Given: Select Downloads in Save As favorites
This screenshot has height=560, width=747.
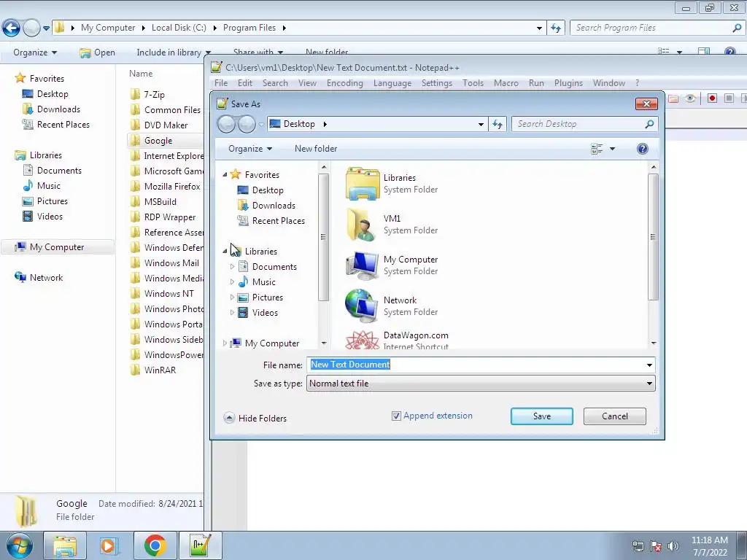Looking at the screenshot, I should (266, 205).
